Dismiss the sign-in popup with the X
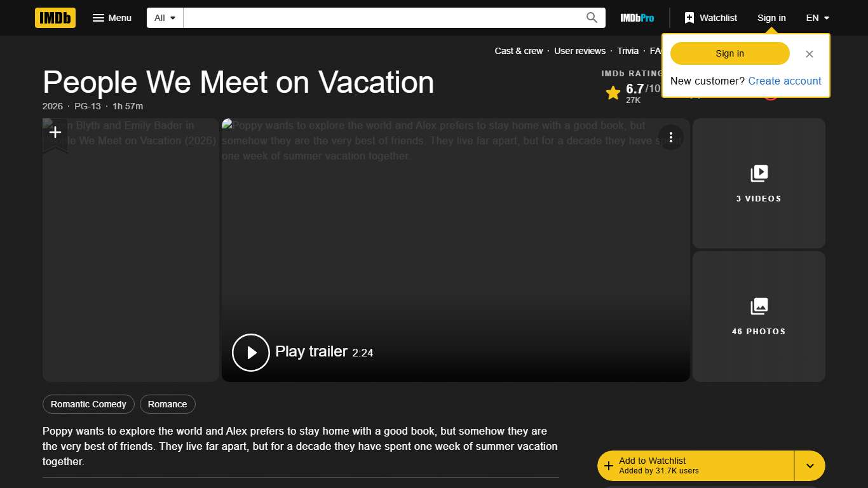 [x=810, y=54]
